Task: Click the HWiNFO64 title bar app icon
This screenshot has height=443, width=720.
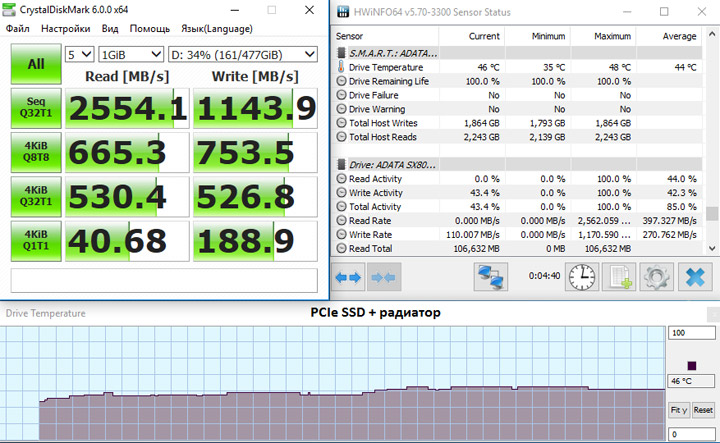Action: point(343,12)
